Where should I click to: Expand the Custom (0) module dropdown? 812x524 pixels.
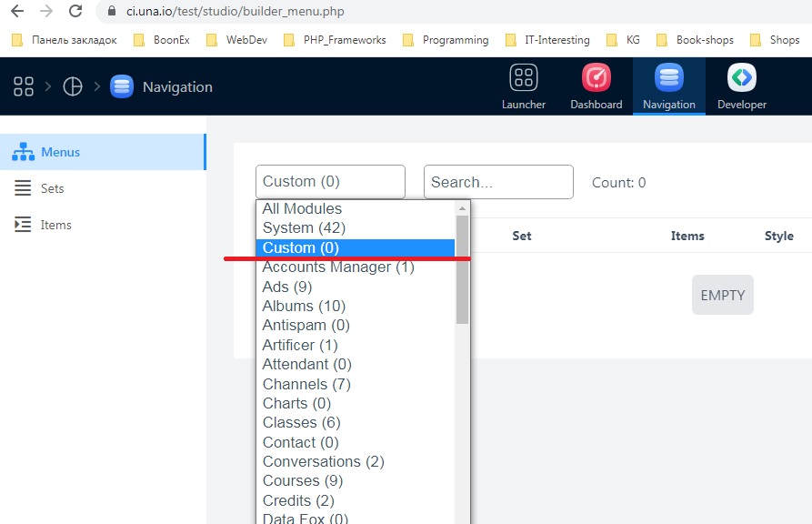pos(330,182)
